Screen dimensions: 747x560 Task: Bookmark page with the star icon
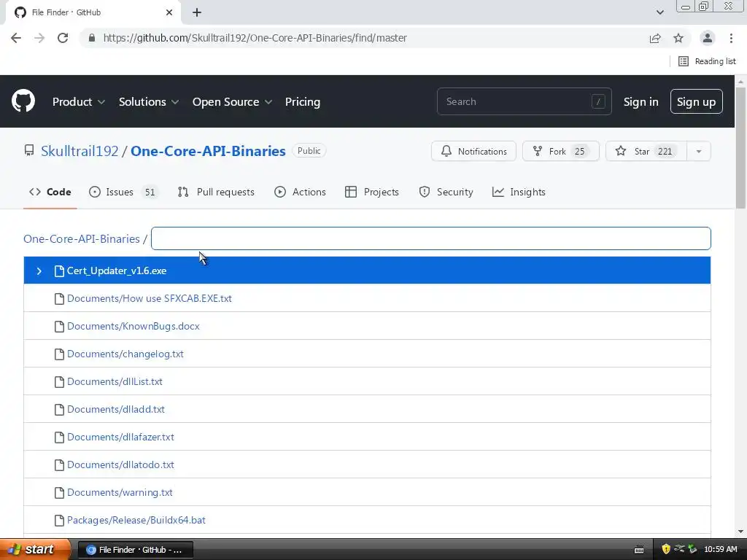click(x=678, y=38)
